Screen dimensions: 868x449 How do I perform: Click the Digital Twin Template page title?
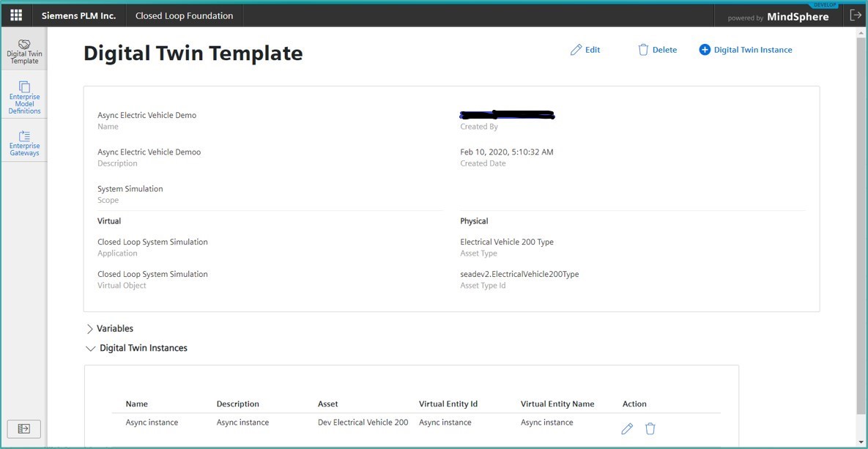point(193,53)
